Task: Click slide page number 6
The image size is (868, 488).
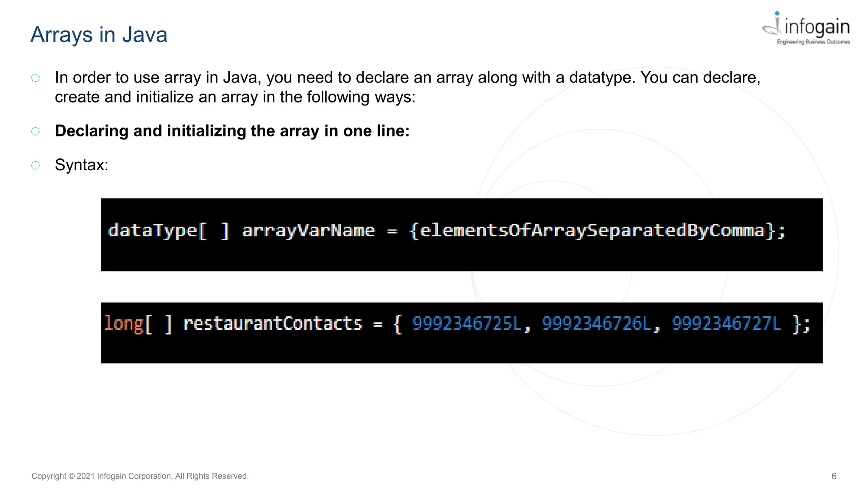Action: (834, 476)
